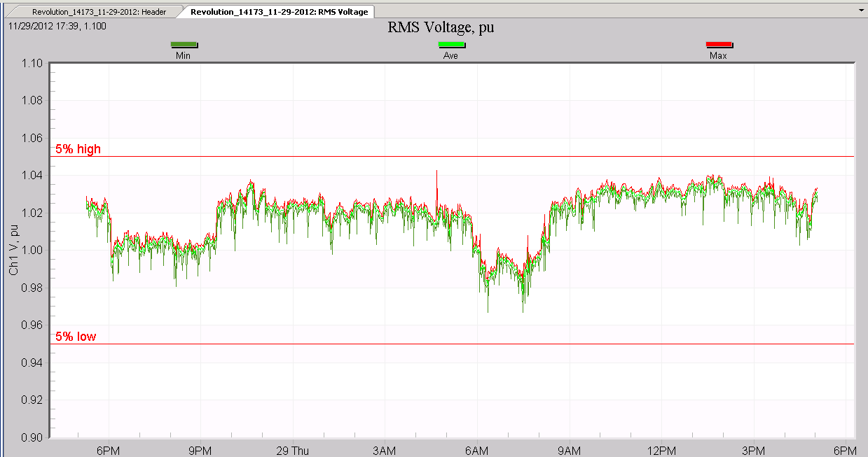Image resolution: width=868 pixels, height=457 pixels.
Task: Click the 0.90 y-axis value
Action: [x=33, y=437]
